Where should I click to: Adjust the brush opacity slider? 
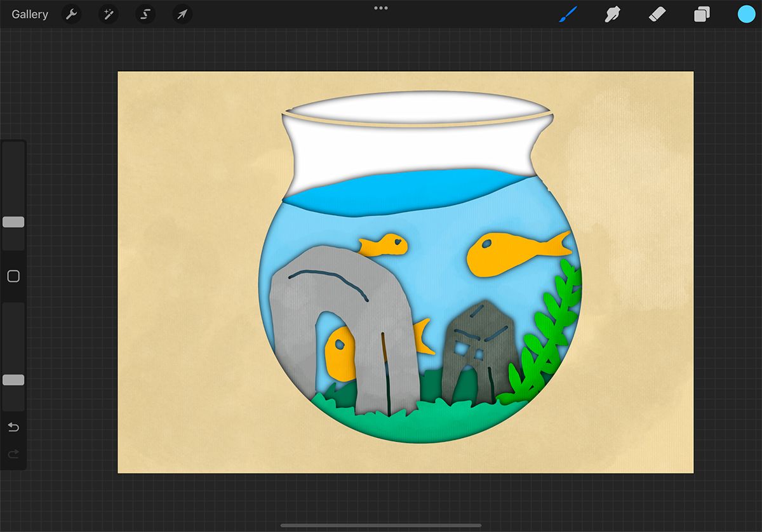(x=13, y=379)
